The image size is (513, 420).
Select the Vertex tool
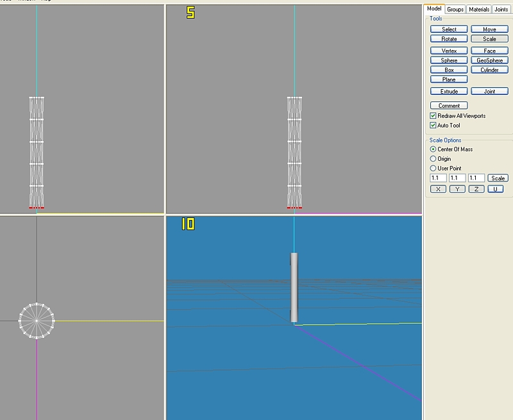coord(449,51)
